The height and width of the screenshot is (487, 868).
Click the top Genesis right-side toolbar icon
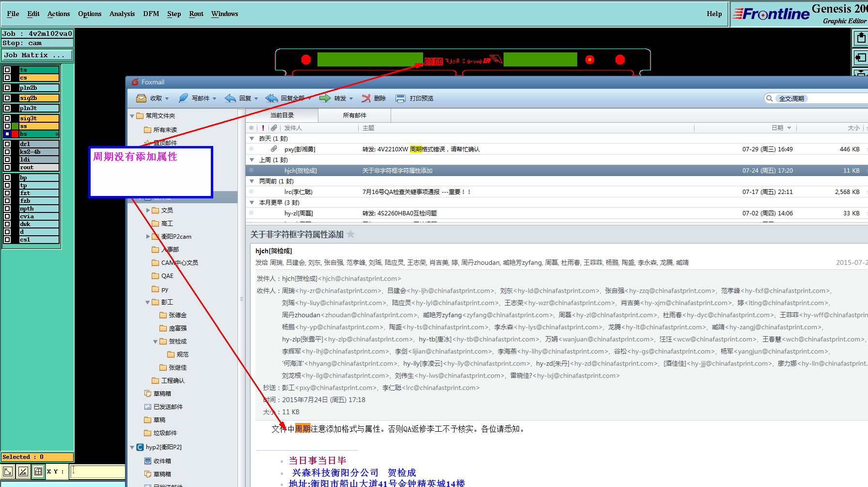[860, 38]
